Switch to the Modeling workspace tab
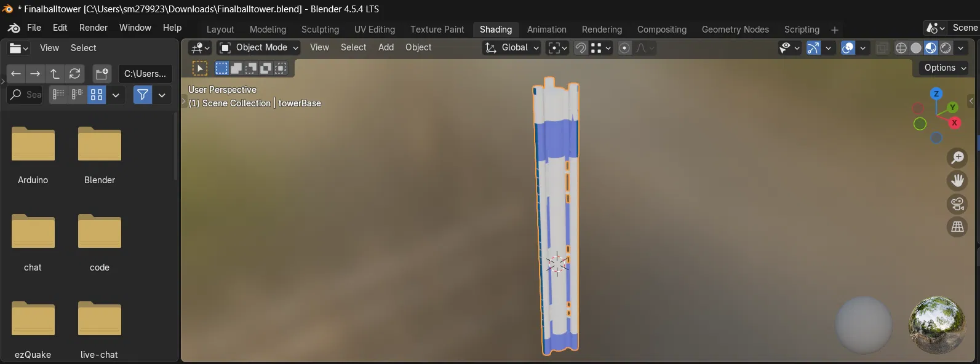Image resolution: width=980 pixels, height=364 pixels. [268, 30]
